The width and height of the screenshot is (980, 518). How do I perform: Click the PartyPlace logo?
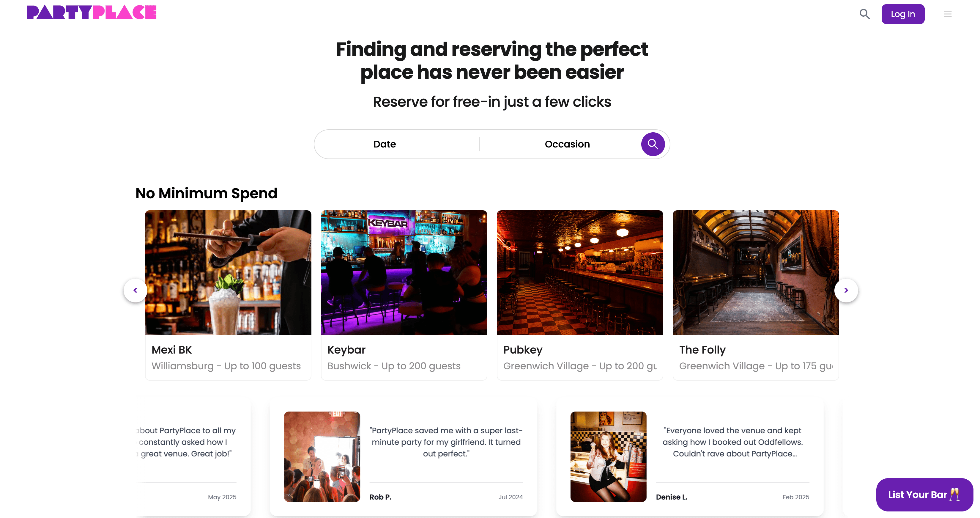tap(92, 12)
